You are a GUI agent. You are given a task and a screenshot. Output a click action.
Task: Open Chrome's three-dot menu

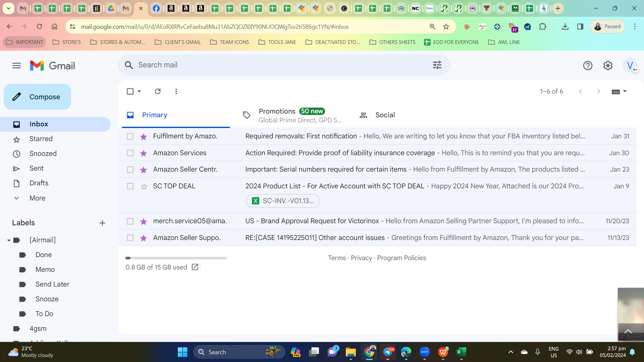click(x=635, y=26)
